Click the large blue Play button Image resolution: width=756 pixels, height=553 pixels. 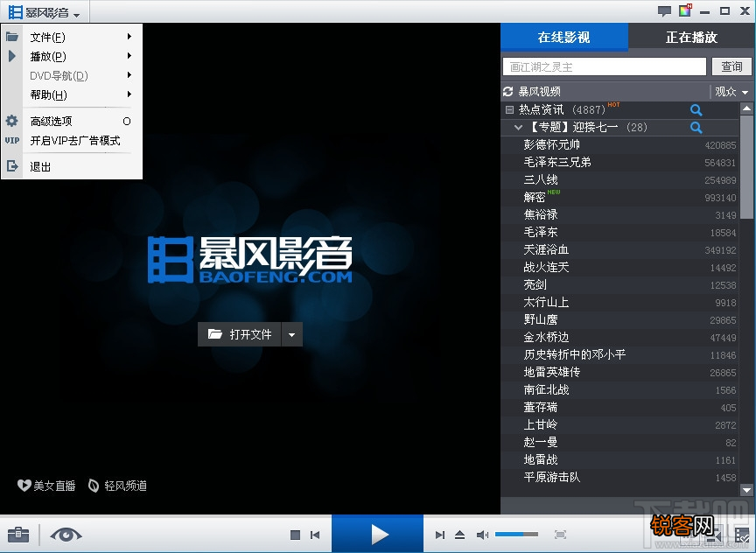coord(377,534)
